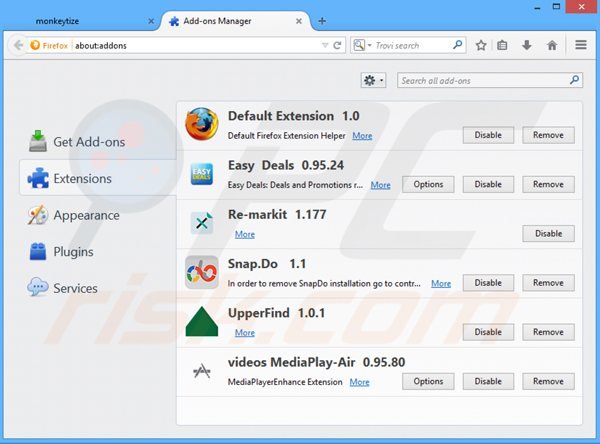
Task: Select Extensions category
Action: click(x=98, y=178)
